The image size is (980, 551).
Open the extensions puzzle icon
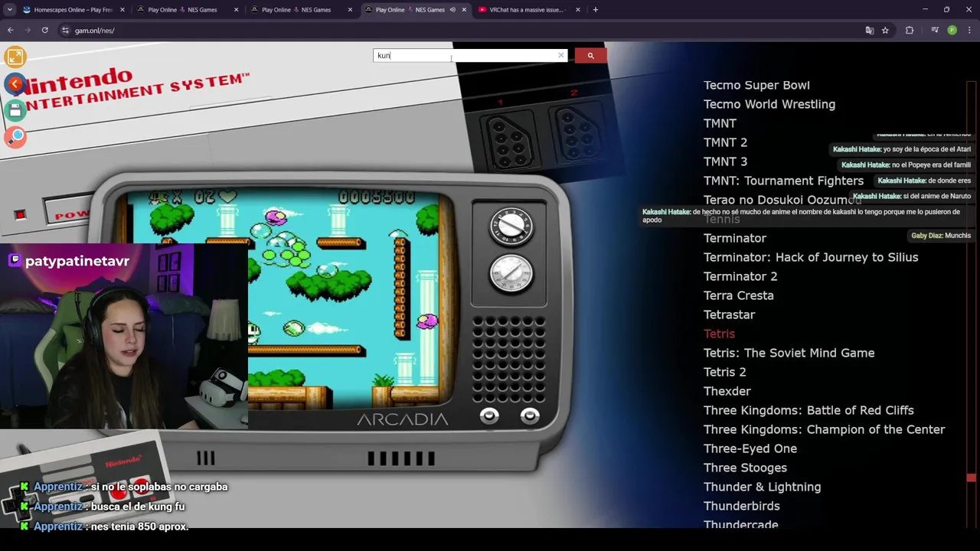[910, 31]
